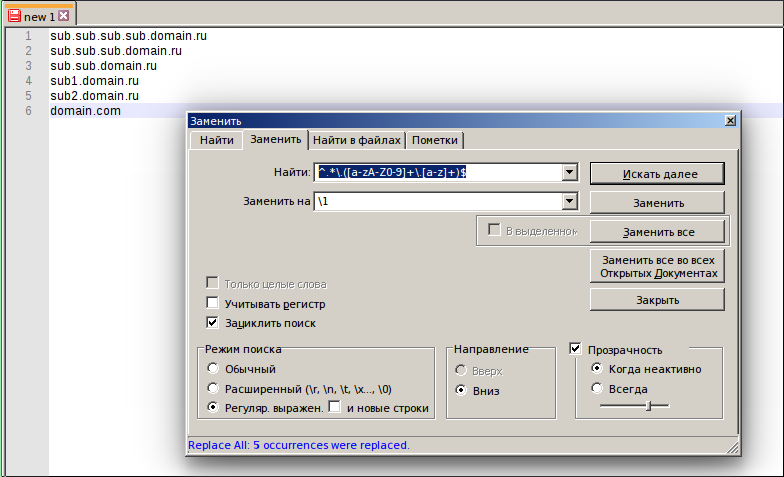
Task: Expand the Заменить на history dropdown
Action: [x=569, y=202]
